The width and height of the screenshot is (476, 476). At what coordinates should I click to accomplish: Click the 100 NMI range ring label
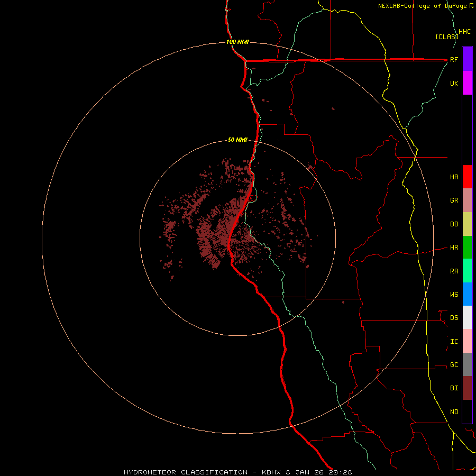coord(237,42)
